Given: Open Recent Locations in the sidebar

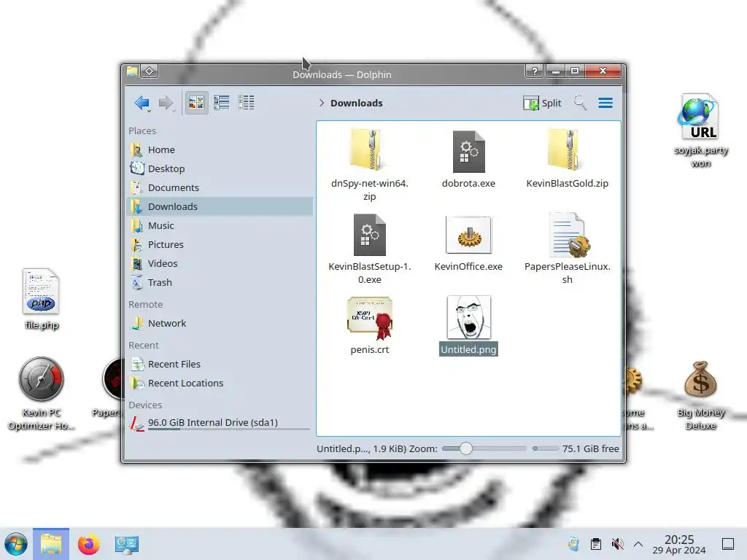Looking at the screenshot, I should coord(220,384).
